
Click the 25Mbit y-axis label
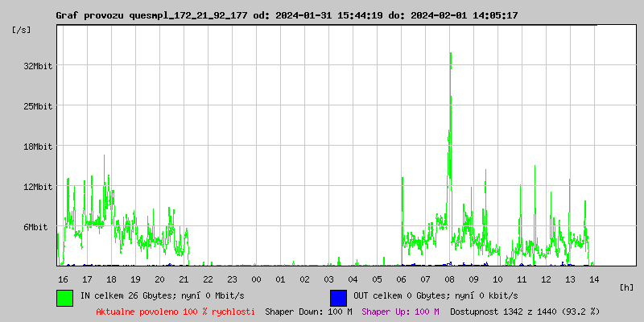[x=38, y=106]
